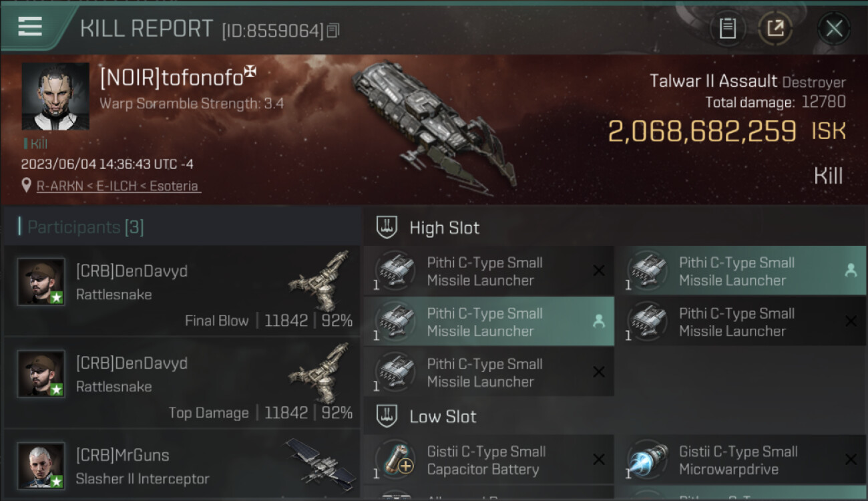Click tofonofo's character portrait
The height and width of the screenshot is (501, 868).
[55, 96]
